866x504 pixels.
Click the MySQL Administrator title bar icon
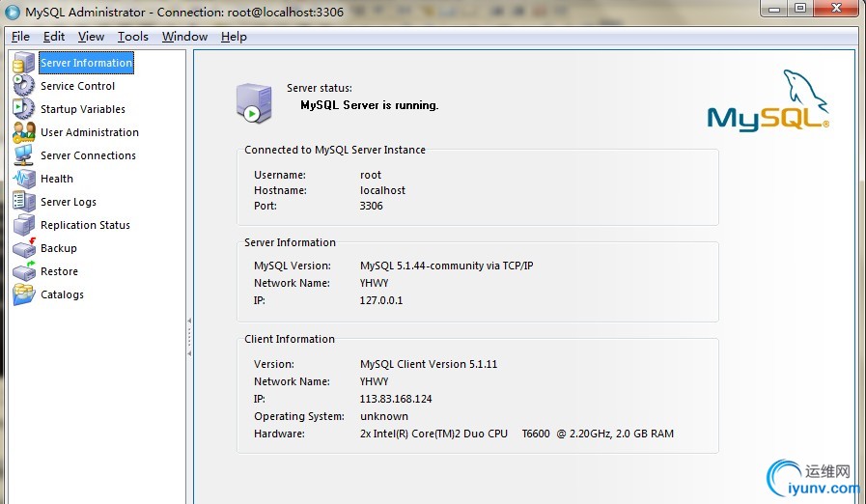tap(13, 12)
